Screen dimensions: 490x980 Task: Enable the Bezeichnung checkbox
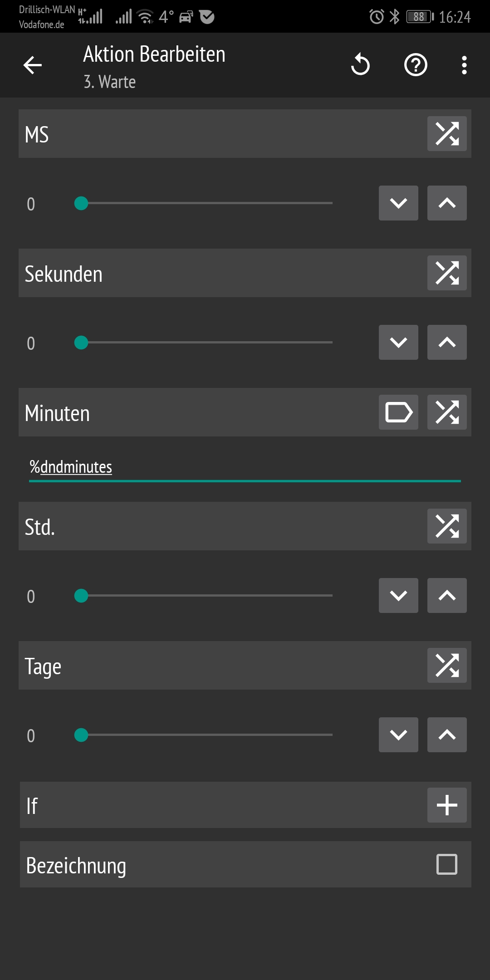pos(447,864)
